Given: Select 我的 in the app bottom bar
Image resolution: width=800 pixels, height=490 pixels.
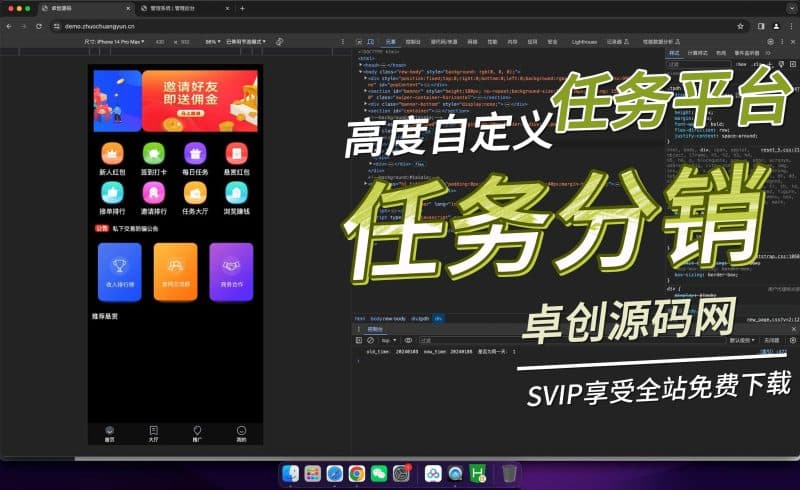Looking at the screenshot, I should (x=241, y=434).
